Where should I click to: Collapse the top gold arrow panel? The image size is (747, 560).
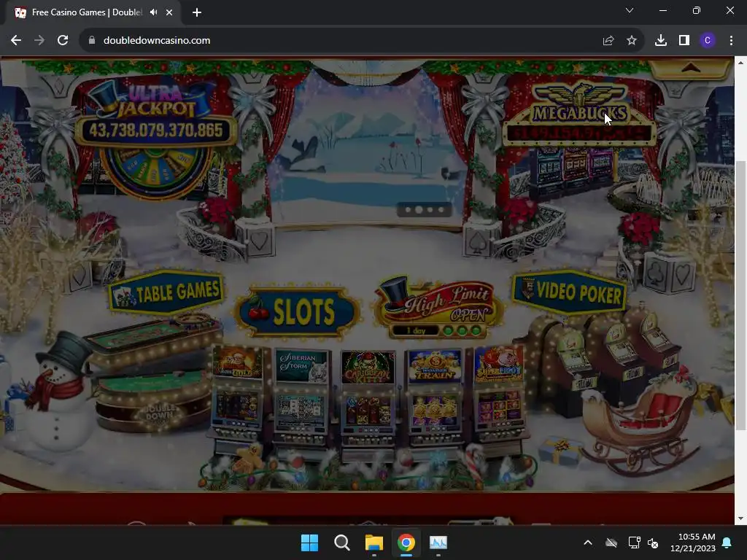[x=691, y=69]
